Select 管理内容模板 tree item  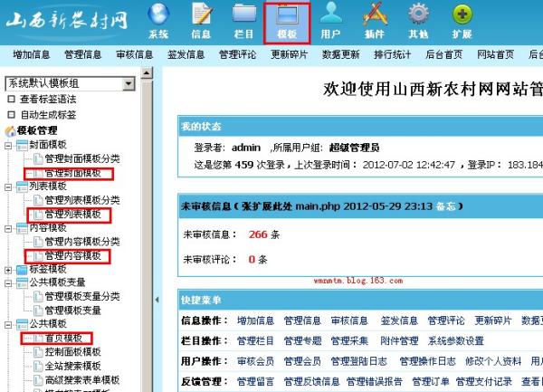pyautogui.click(x=73, y=256)
